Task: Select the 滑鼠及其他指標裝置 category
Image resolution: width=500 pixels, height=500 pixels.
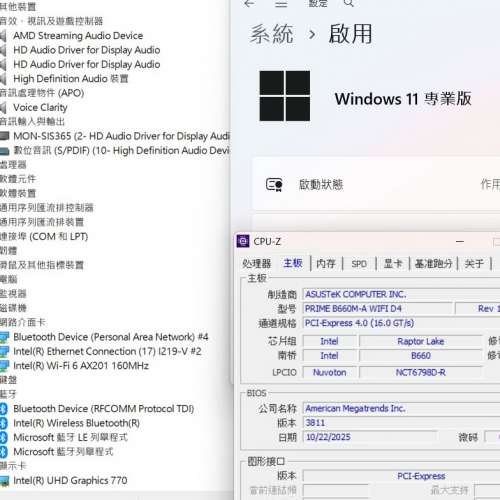Action: [42, 265]
